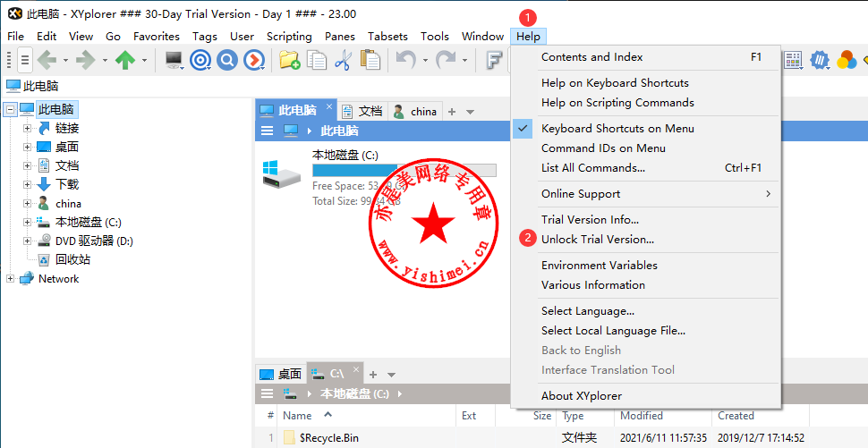Close the C:\ tab with its X

click(356, 369)
